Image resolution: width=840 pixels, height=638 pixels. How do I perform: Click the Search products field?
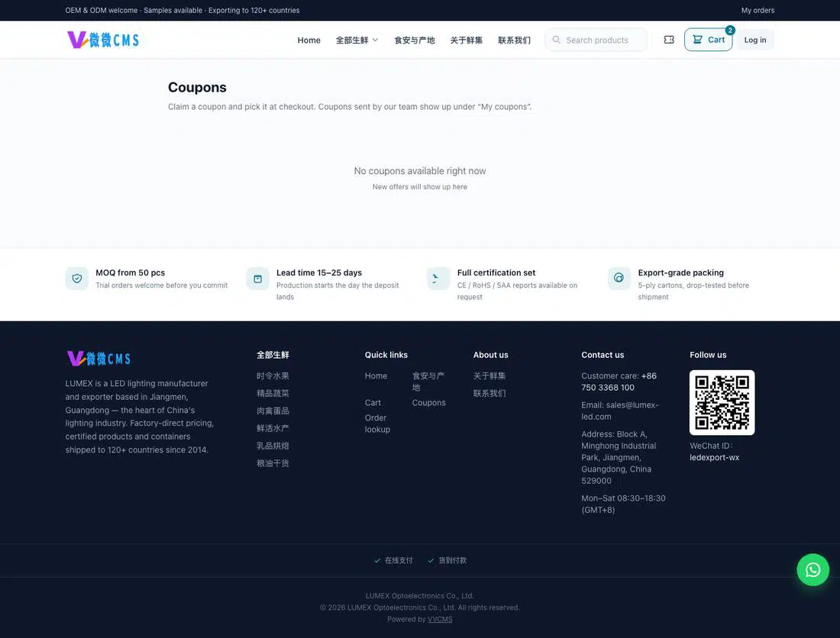(596, 40)
